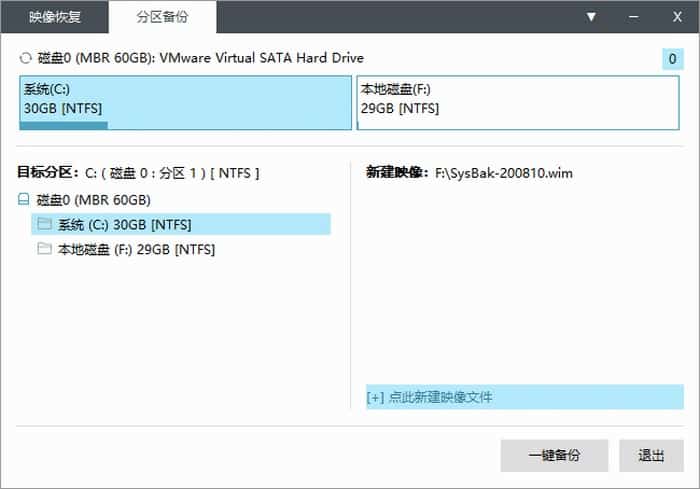Click the folder icon of 本地磁盘 (F:) tree item
Screen dimensions: 700x489
tap(44, 249)
